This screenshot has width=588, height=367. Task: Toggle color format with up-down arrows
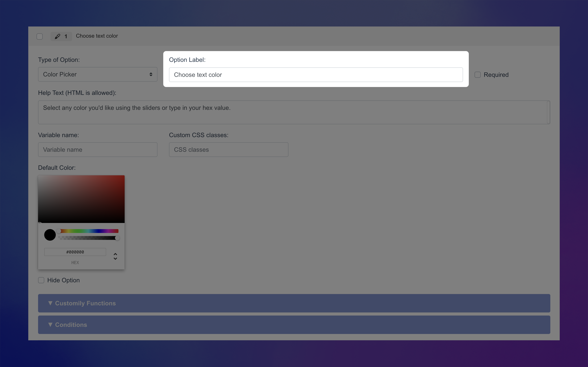point(115,256)
